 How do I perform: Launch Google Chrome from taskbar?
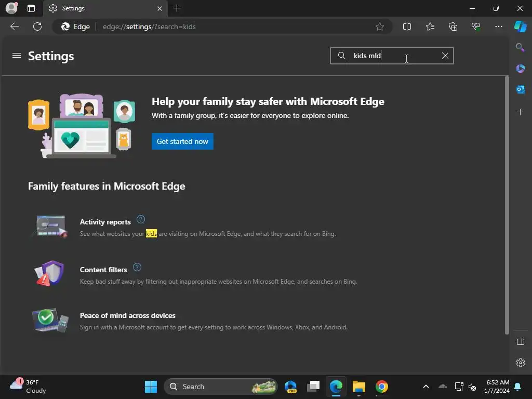click(382, 387)
